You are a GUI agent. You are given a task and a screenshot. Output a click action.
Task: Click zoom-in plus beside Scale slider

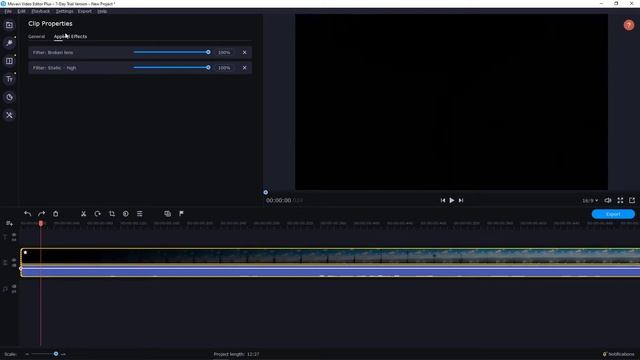click(x=63, y=354)
